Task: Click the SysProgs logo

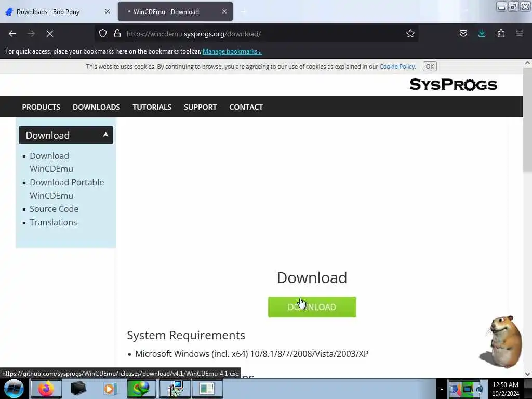Action: point(453,85)
